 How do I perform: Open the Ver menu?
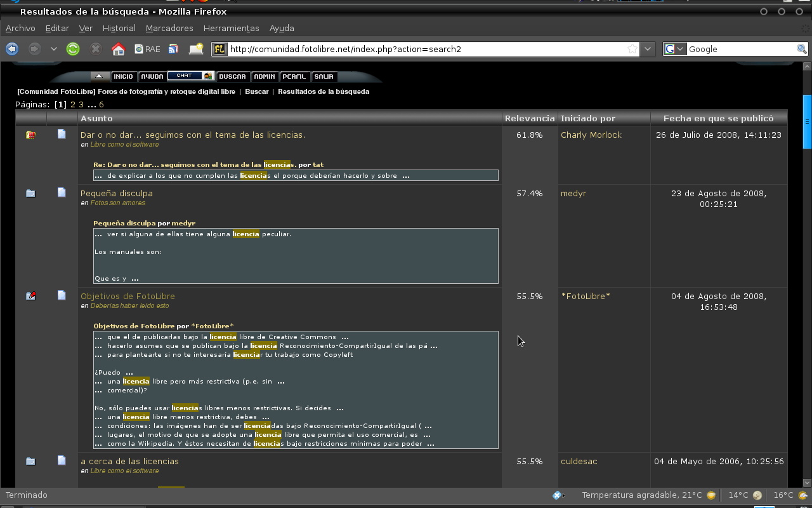tap(86, 28)
